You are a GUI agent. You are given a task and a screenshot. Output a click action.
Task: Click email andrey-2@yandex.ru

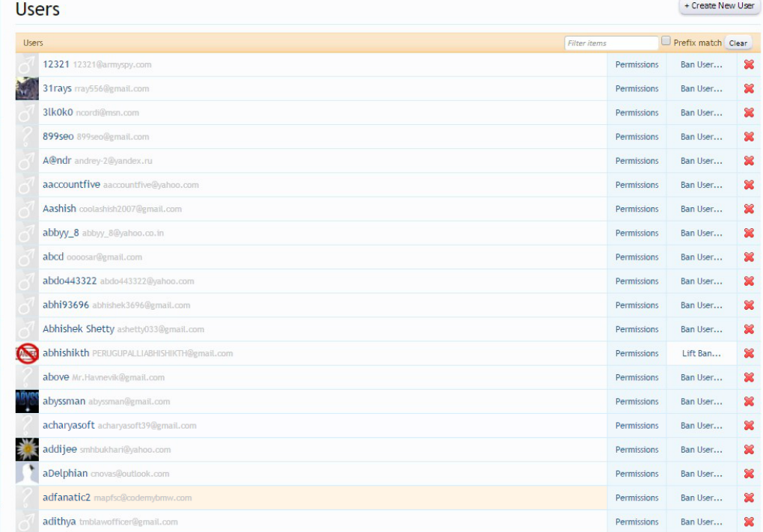click(x=114, y=161)
